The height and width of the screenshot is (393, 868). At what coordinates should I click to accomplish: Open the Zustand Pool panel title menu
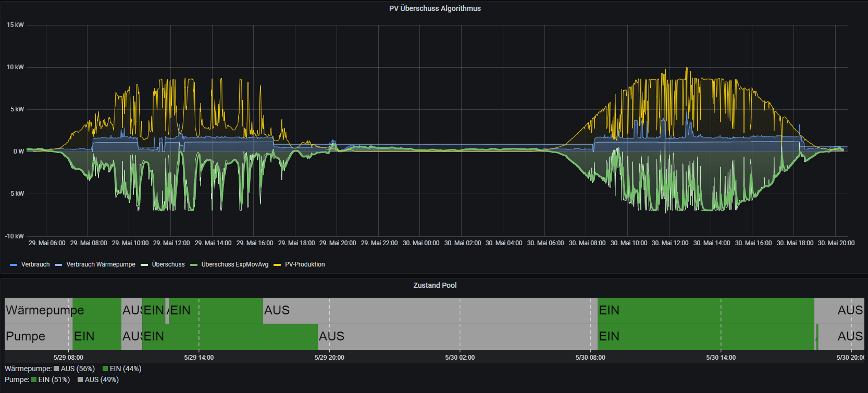[435, 285]
